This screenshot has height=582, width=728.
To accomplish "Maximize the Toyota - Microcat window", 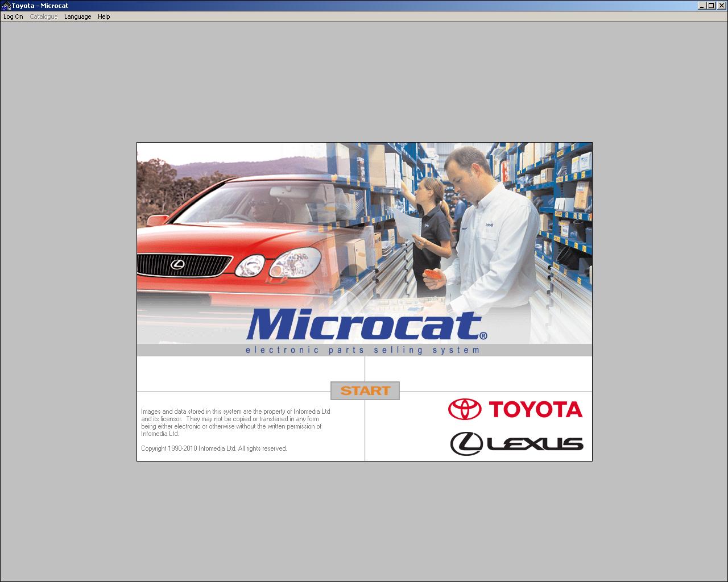I will (711, 6).
